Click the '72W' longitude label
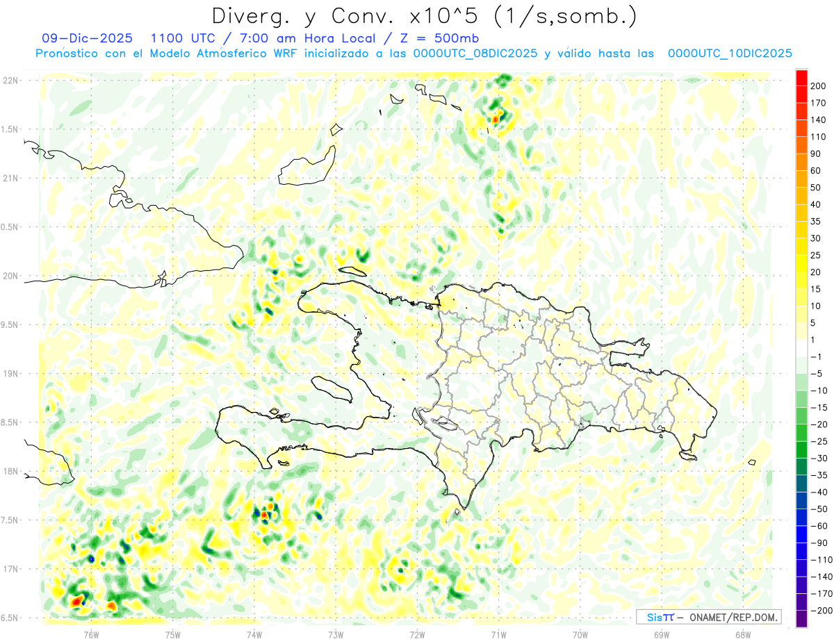Screen dimensions: 834x644 [417, 634]
